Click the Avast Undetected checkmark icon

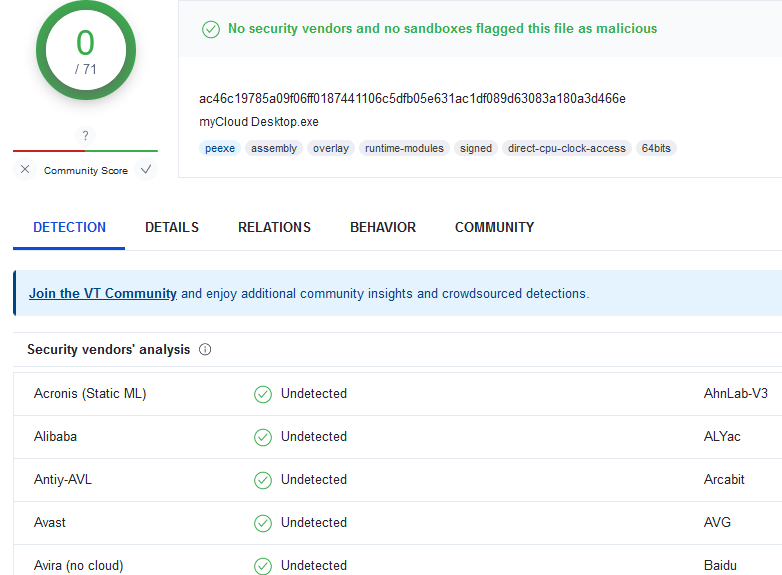[x=263, y=523]
